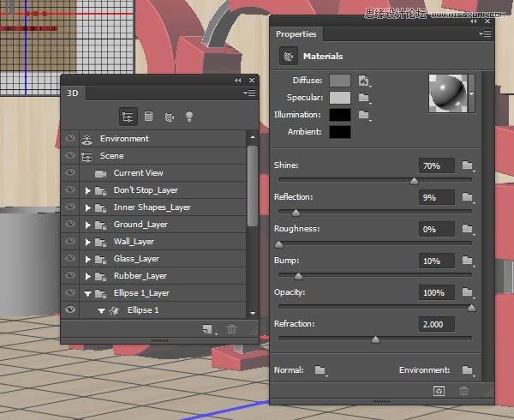Click the Ambient color swatch
This screenshot has width=514, height=420.
340,132
